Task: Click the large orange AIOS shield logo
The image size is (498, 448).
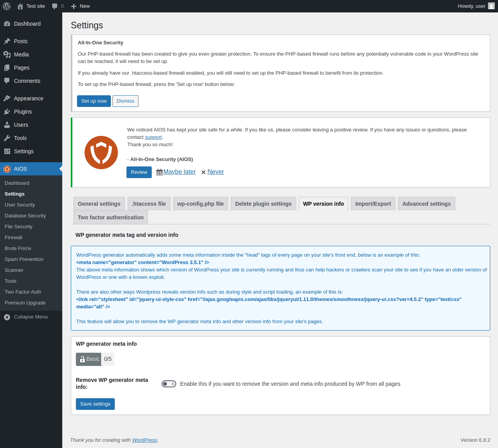Action: pyautogui.click(x=101, y=152)
